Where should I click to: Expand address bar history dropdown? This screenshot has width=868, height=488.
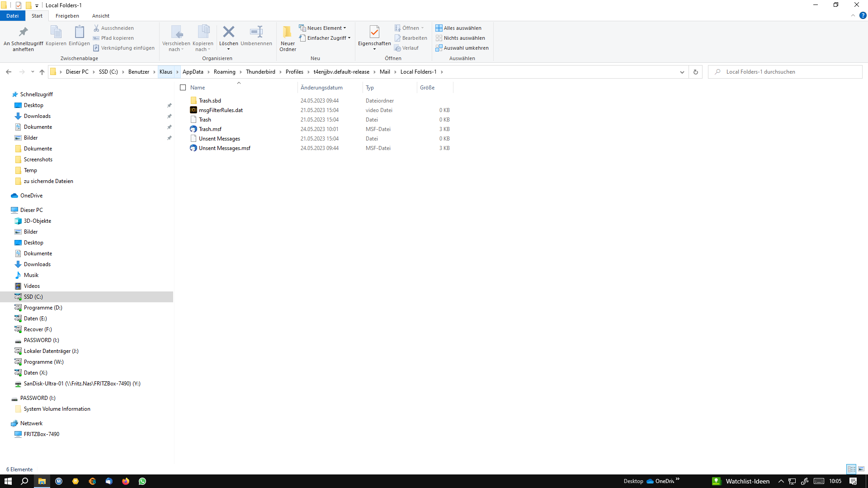pos(682,72)
